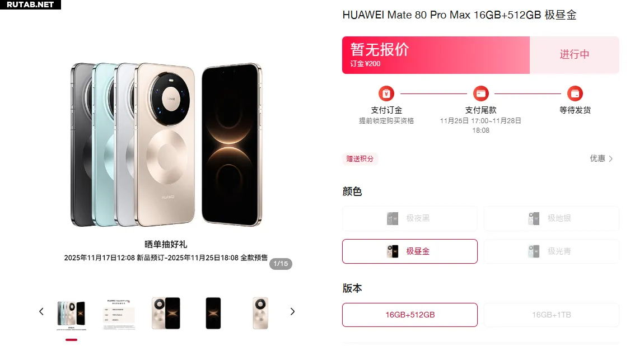Image resolution: width=644 pixels, height=346 pixels.
Task: Click the phone icon in 极夜黑 option
Action: point(393,218)
